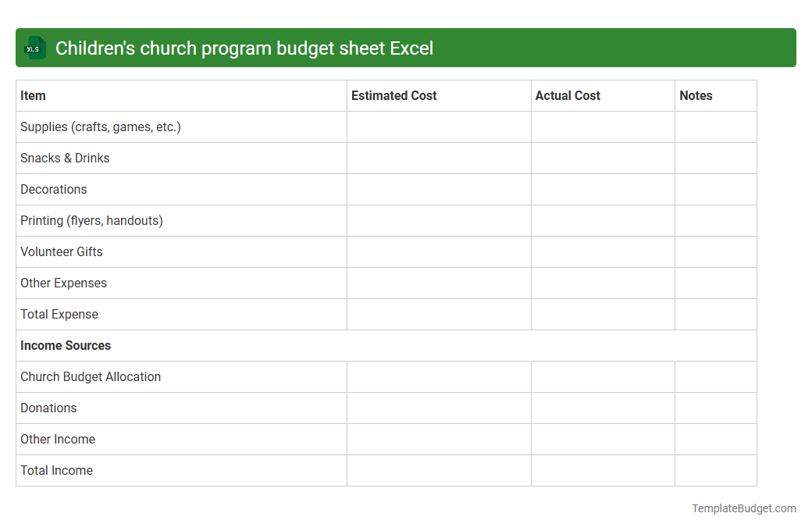The height and width of the screenshot is (531, 812).
Task: Select the Total Expense row
Action: (59, 314)
